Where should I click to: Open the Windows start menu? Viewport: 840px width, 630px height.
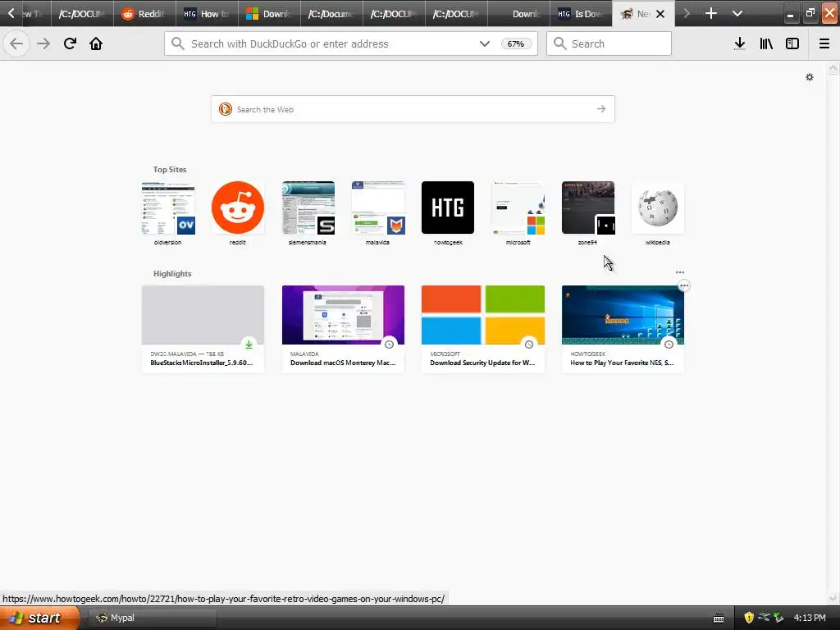(x=39, y=618)
